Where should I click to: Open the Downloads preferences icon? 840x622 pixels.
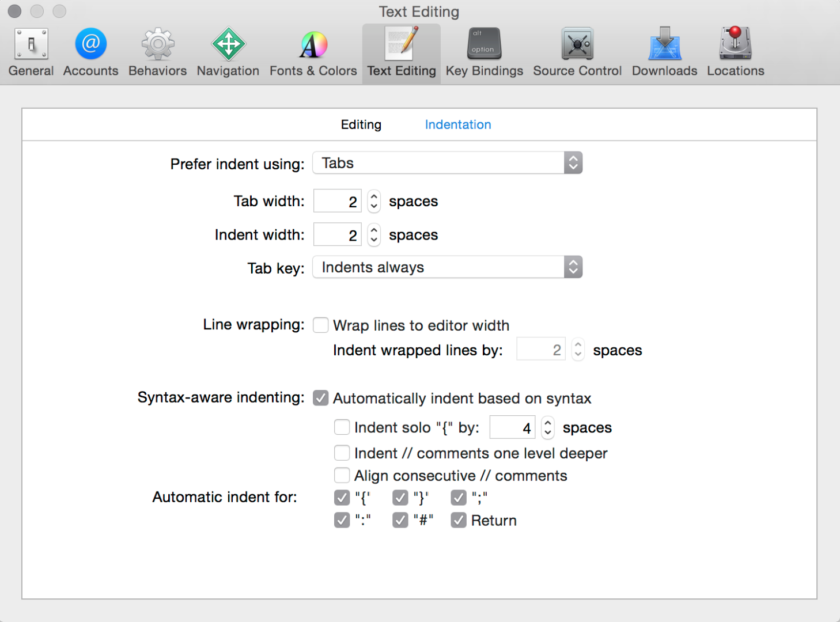click(665, 44)
